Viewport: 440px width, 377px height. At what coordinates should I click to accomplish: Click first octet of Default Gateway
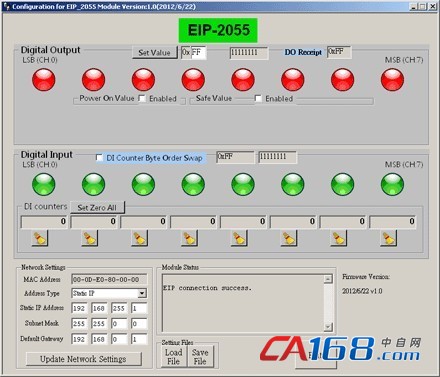point(79,339)
